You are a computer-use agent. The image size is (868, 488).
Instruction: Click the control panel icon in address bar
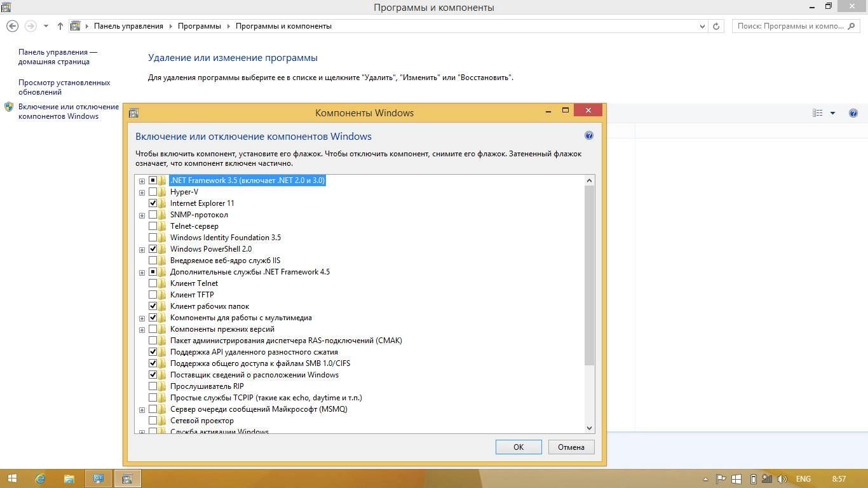(76, 26)
